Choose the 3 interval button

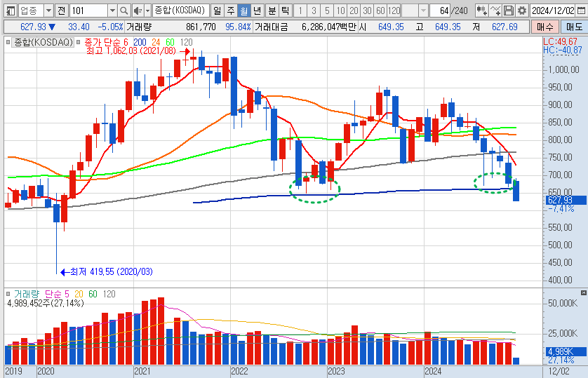click(x=314, y=11)
